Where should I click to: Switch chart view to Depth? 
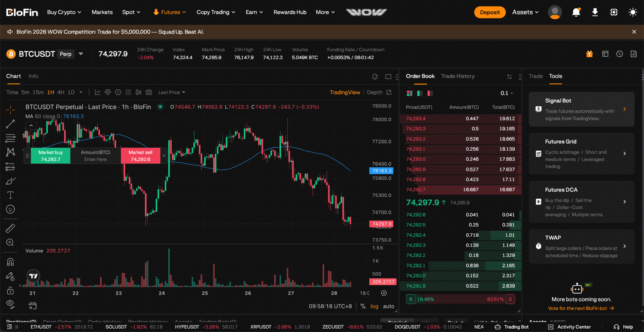point(374,92)
